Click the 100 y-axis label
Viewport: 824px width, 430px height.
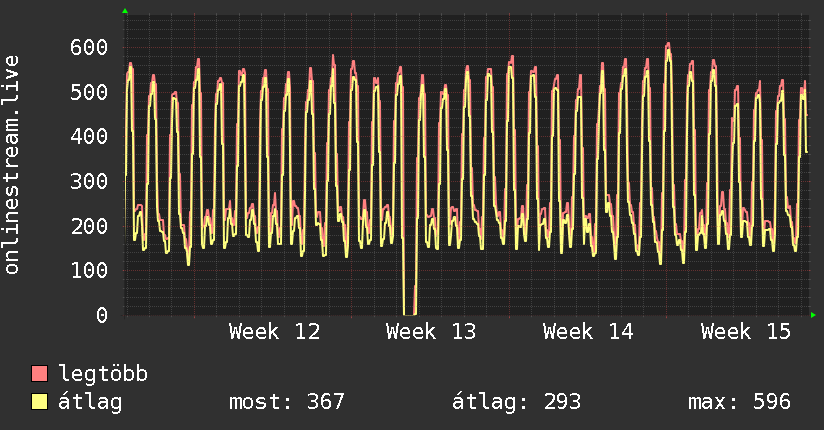coord(89,270)
